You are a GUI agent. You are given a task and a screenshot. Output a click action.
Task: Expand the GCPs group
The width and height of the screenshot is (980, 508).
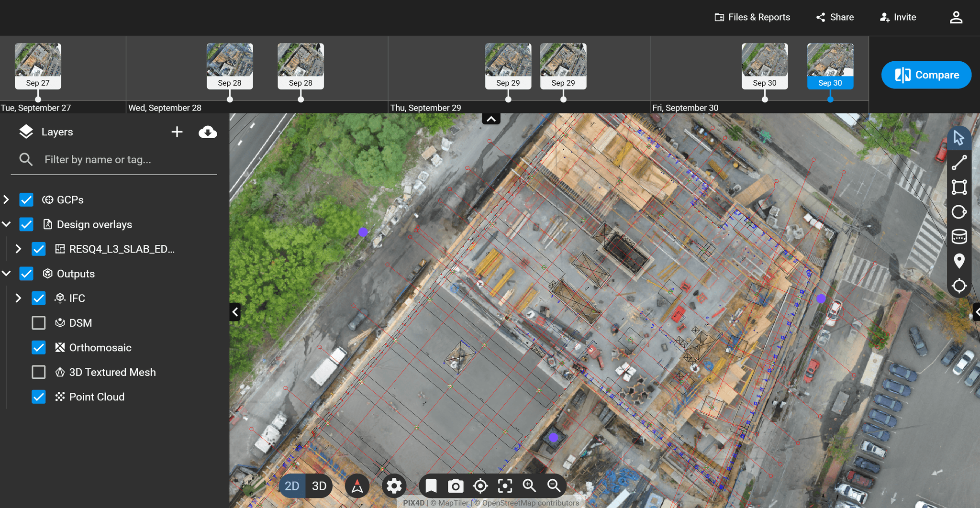click(6, 200)
